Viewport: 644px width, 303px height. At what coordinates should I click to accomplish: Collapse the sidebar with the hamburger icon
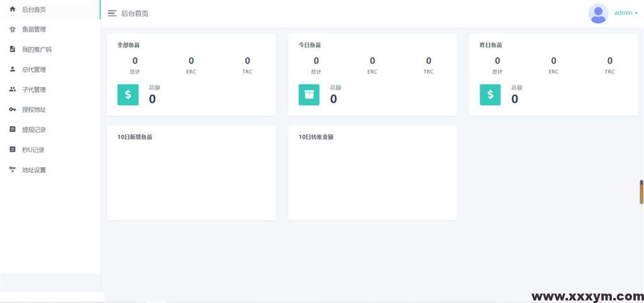coord(112,13)
